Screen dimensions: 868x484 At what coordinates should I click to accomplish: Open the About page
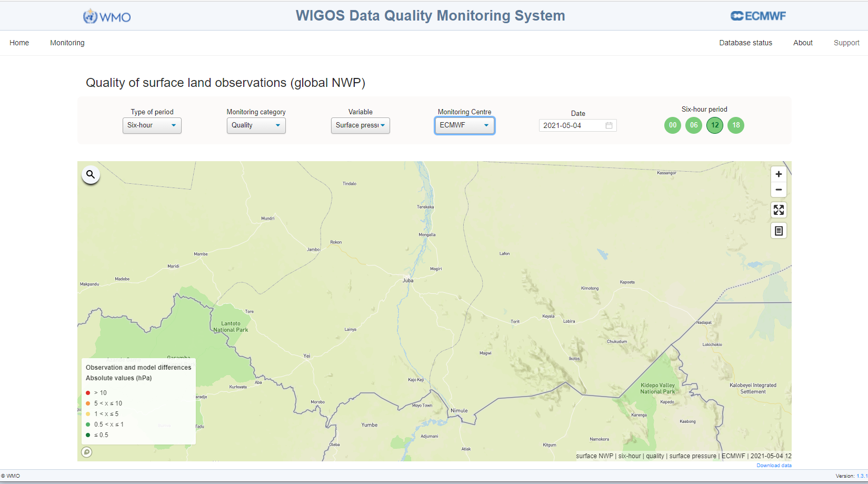click(x=803, y=43)
